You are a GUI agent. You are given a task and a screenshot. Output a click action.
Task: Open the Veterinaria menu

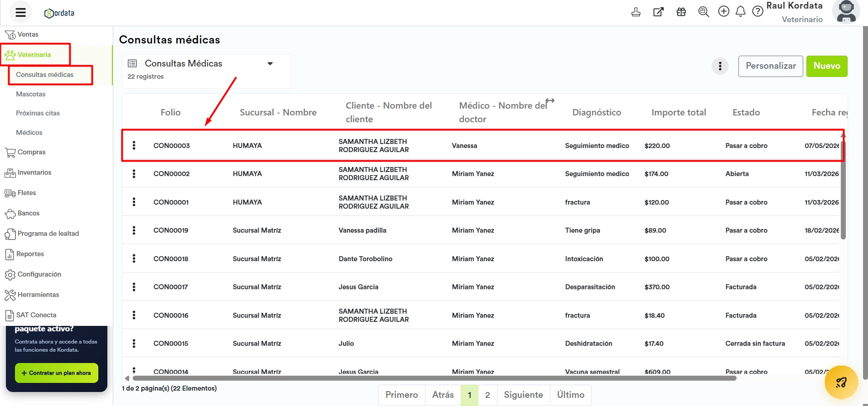click(28, 55)
